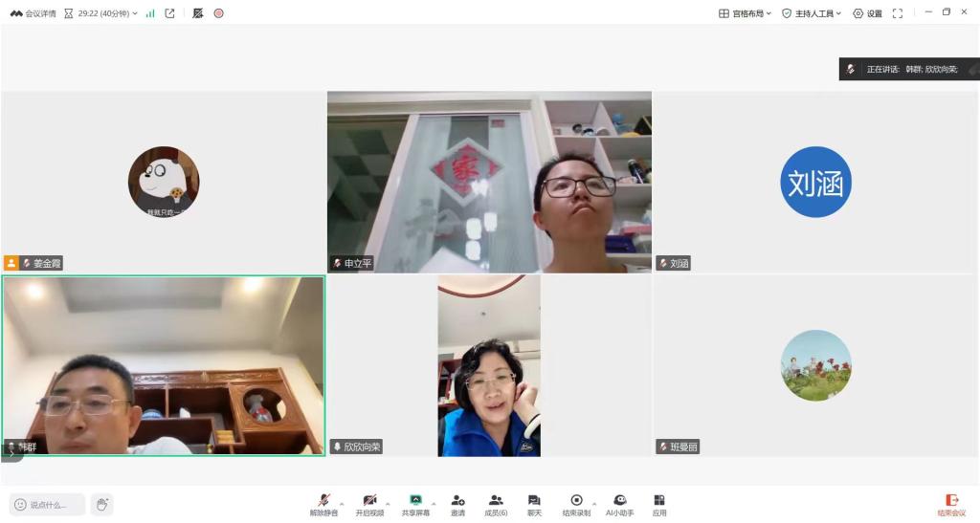Open the 聊天 chat panel
This screenshot has height=523, width=980.
534,504
